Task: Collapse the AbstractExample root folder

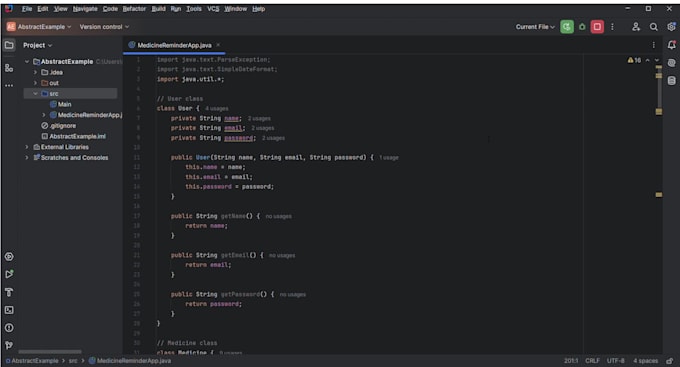Action: tap(27, 62)
